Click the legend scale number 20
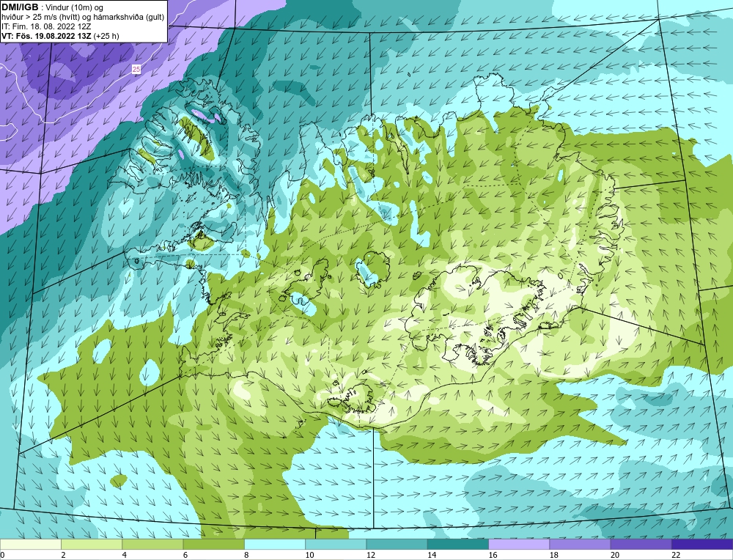The image size is (733, 560). (x=614, y=555)
